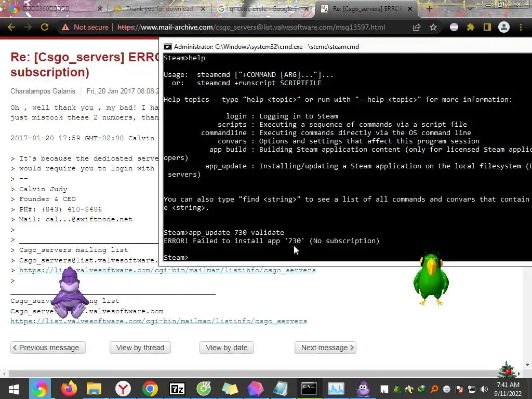
Task: Toggle the browser side panel icon
Action: pos(487,27)
